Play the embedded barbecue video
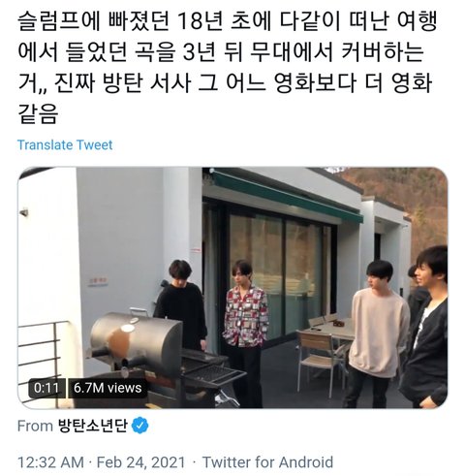The image size is (465, 476). [x=232, y=288]
